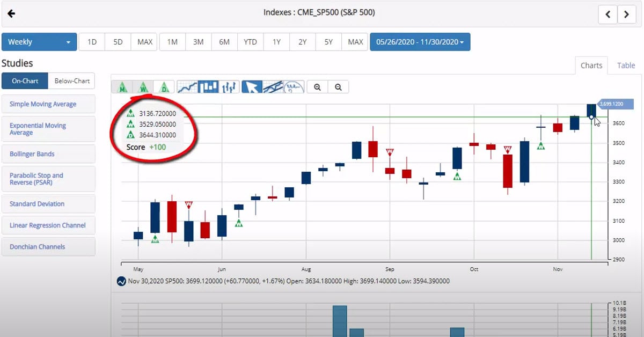Go to next symbol with right chevron
This screenshot has height=337, width=644.
(626, 14)
